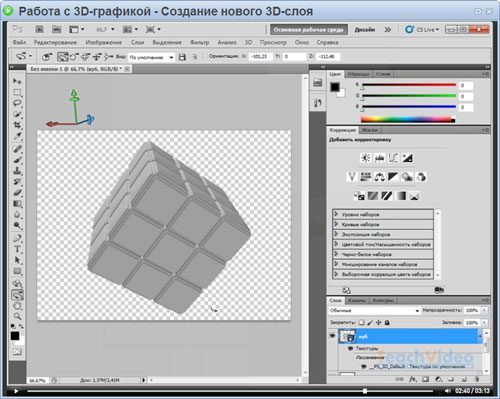Image resolution: width=500 pixels, height=399 pixels.
Task: Open the Фильтр menu
Action: [x=199, y=42]
